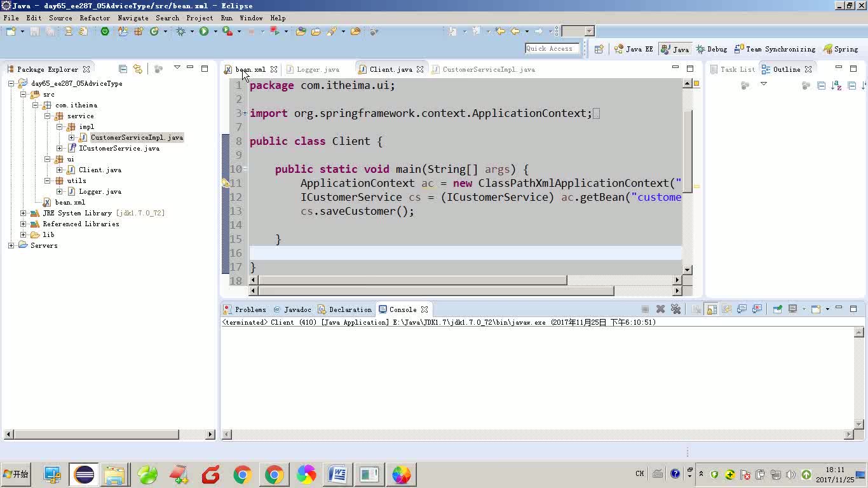Click the Last Edit Location arrow icon
This screenshot has height=488, width=868.
coord(500,31)
